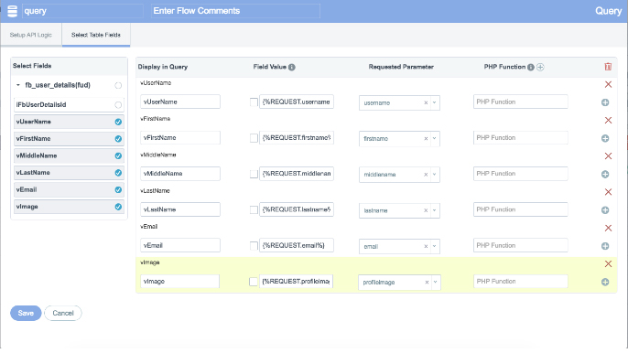Image resolution: width=628 pixels, height=364 pixels.
Task: Click the Cancel button
Action: click(x=63, y=313)
